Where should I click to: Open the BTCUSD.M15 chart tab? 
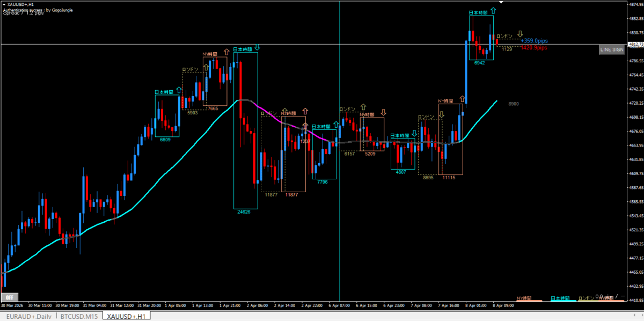pyautogui.click(x=79, y=317)
